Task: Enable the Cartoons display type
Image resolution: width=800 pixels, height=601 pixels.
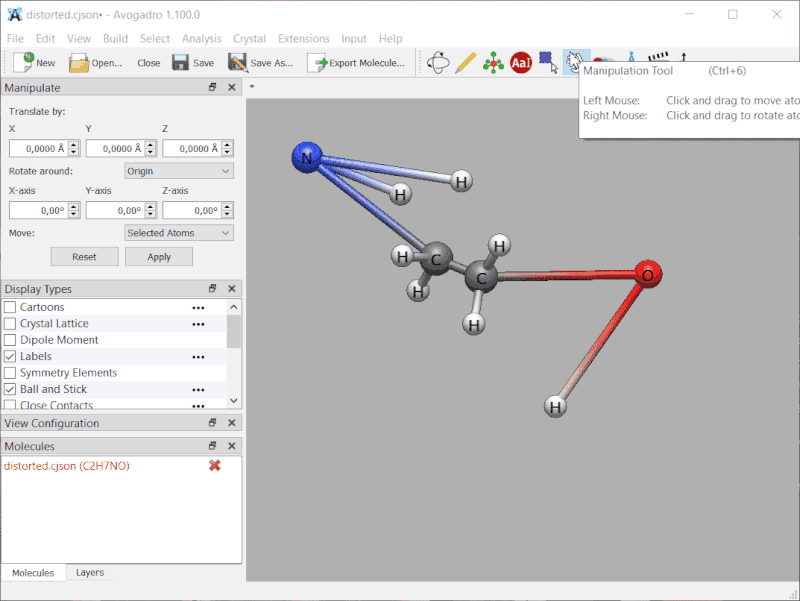Action: [10, 307]
